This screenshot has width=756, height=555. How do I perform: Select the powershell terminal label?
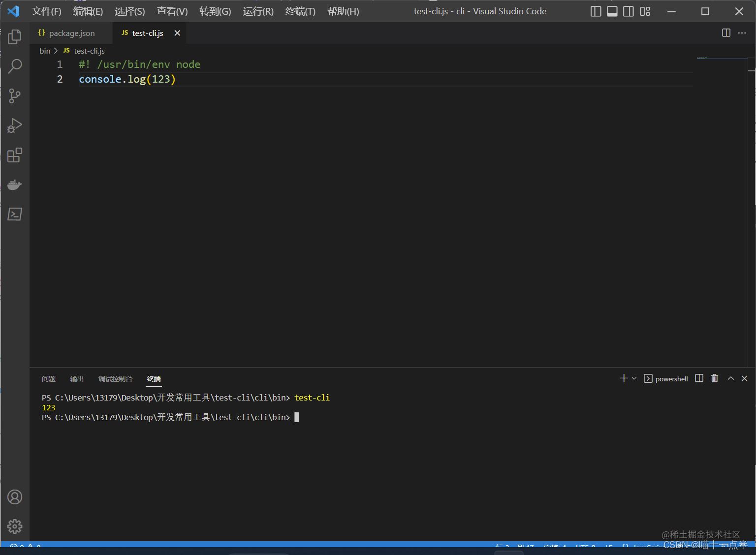click(671, 379)
